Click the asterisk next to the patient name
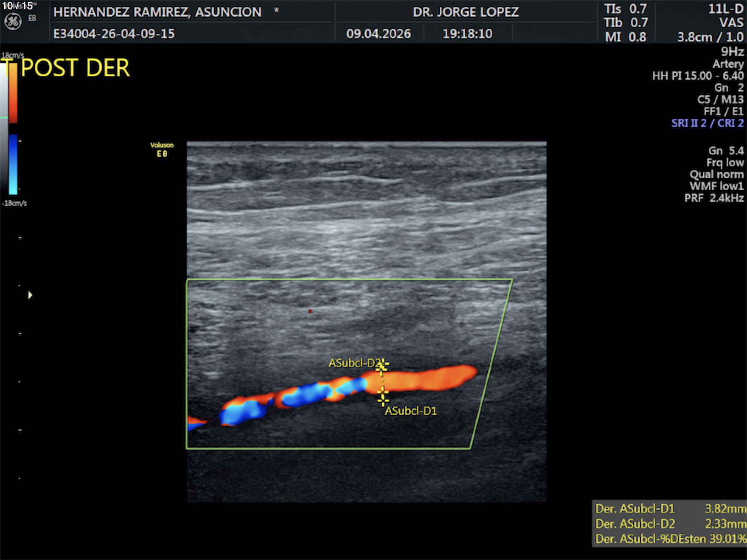Viewport: 747px width, 560px height. pyautogui.click(x=276, y=10)
